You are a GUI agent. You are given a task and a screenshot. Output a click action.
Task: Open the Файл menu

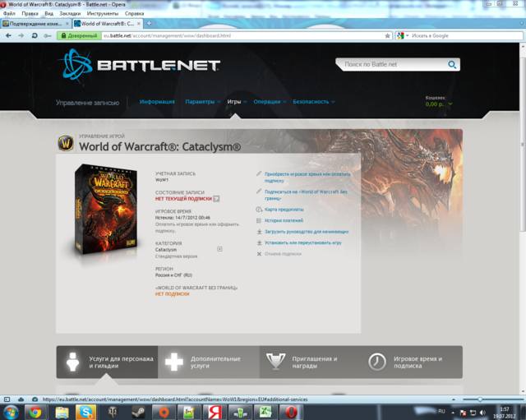click(x=9, y=13)
